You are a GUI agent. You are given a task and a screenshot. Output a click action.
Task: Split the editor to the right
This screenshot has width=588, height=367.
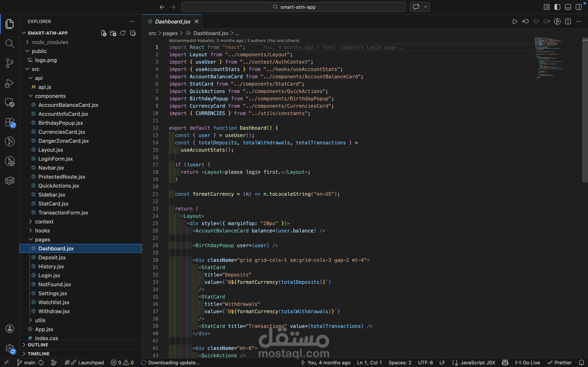[568, 22]
